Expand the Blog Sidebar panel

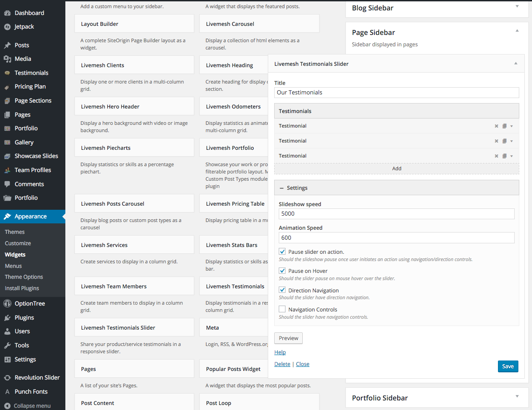pos(517,6)
